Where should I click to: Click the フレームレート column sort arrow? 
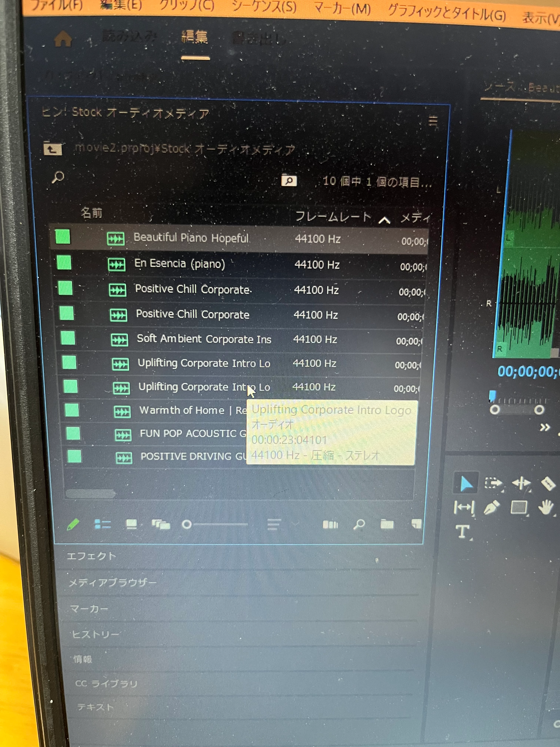coord(384,220)
